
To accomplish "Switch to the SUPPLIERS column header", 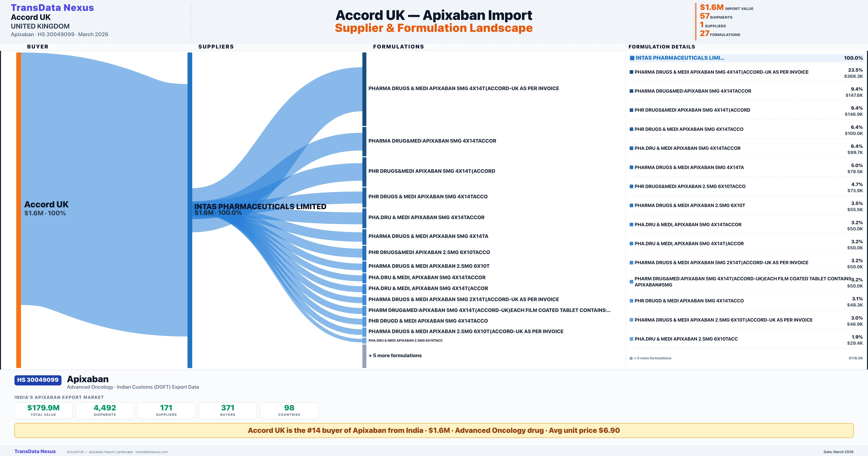I will pos(216,47).
